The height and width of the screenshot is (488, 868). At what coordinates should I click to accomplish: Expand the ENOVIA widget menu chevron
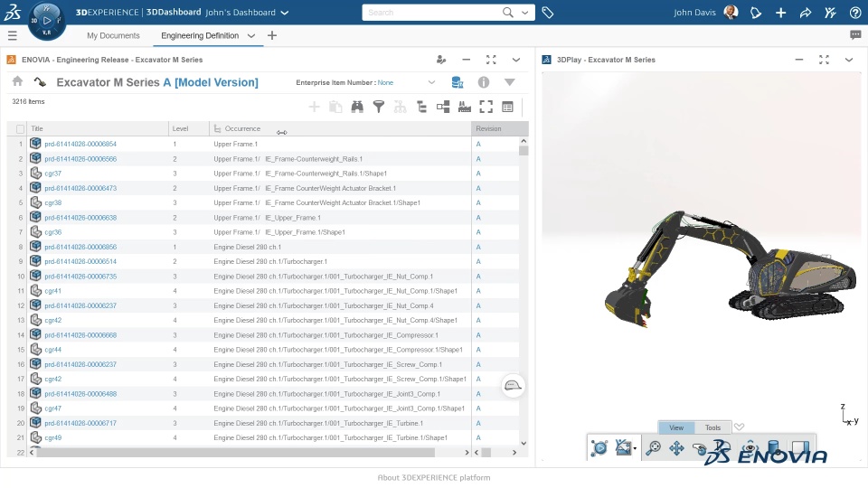(x=516, y=60)
